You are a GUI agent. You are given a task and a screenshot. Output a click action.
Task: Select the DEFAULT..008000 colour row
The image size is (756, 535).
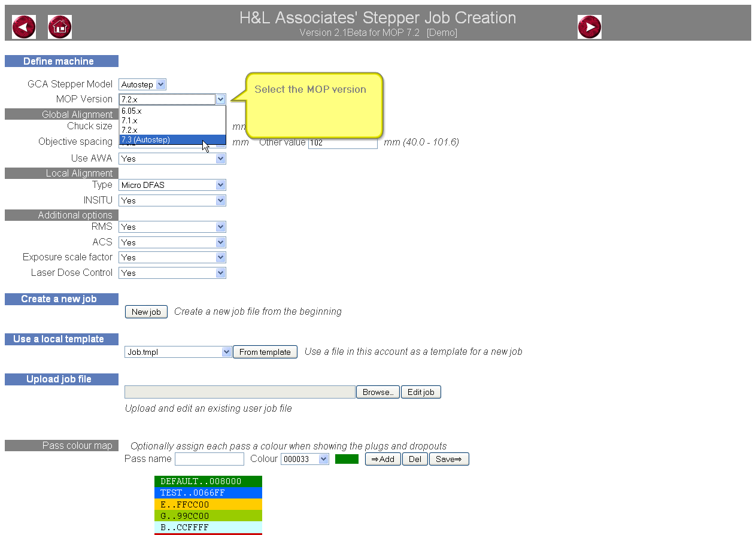[208, 481]
